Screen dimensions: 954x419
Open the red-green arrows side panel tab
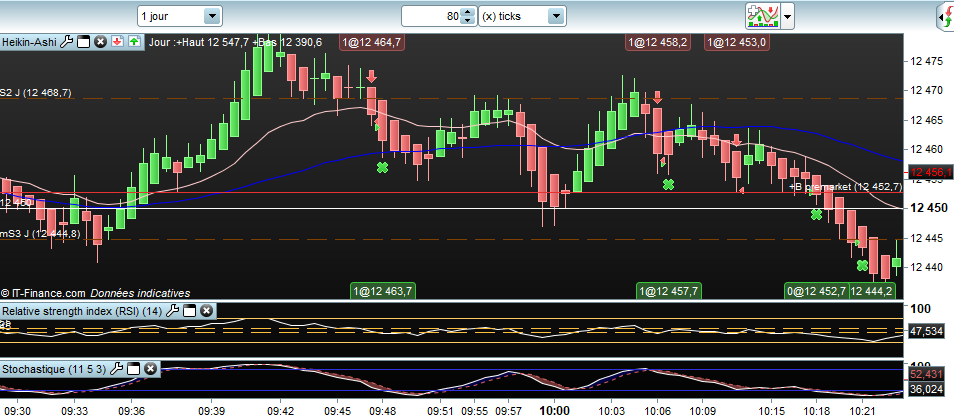pos(945,16)
